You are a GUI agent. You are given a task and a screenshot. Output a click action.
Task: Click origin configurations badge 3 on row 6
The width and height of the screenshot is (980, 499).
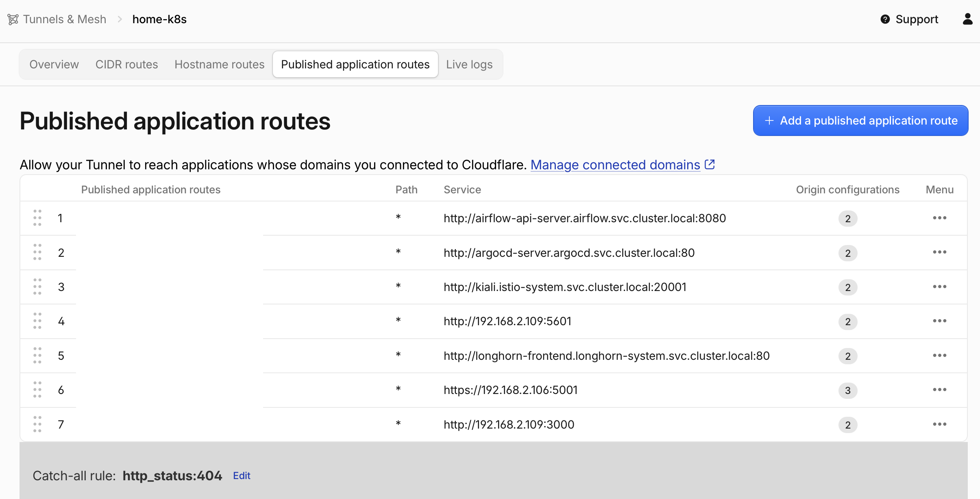click(848, 390)
